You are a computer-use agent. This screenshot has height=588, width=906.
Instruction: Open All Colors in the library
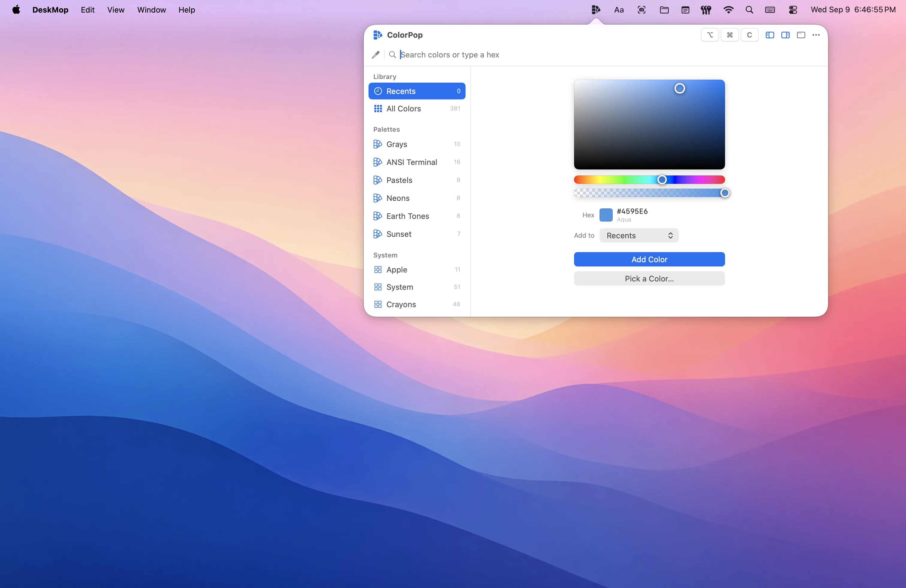point(417,109)
